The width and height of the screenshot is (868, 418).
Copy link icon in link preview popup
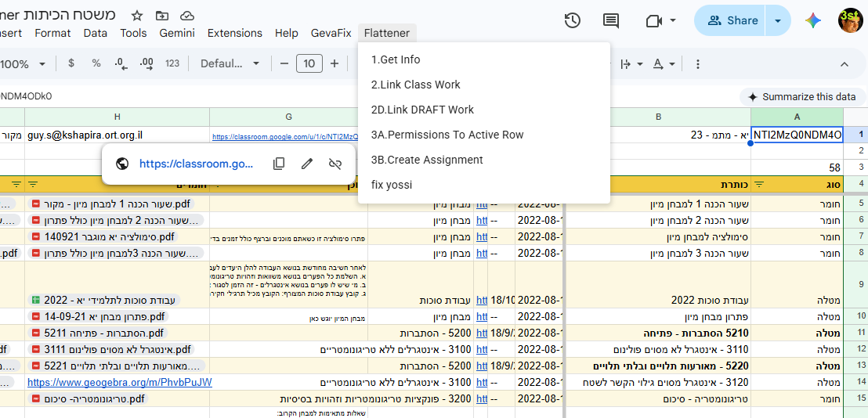coord(279,164)
